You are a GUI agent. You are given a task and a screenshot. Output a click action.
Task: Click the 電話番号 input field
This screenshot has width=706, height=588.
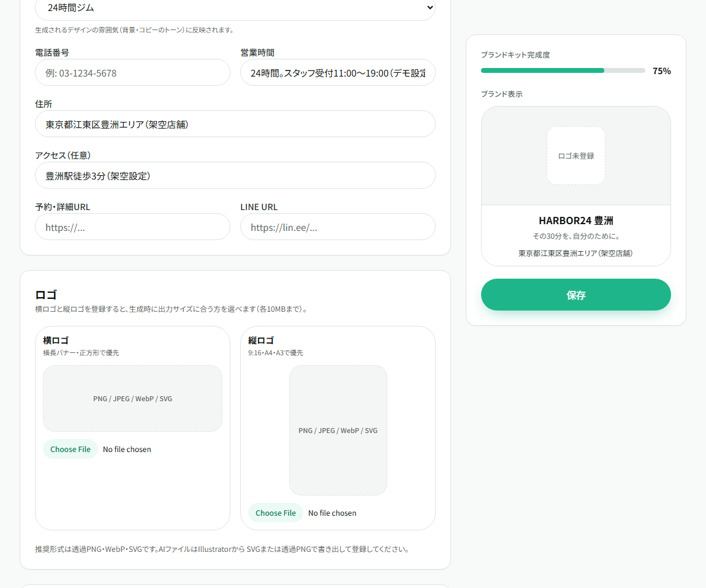pyautogui.click(x=132, y=72)
